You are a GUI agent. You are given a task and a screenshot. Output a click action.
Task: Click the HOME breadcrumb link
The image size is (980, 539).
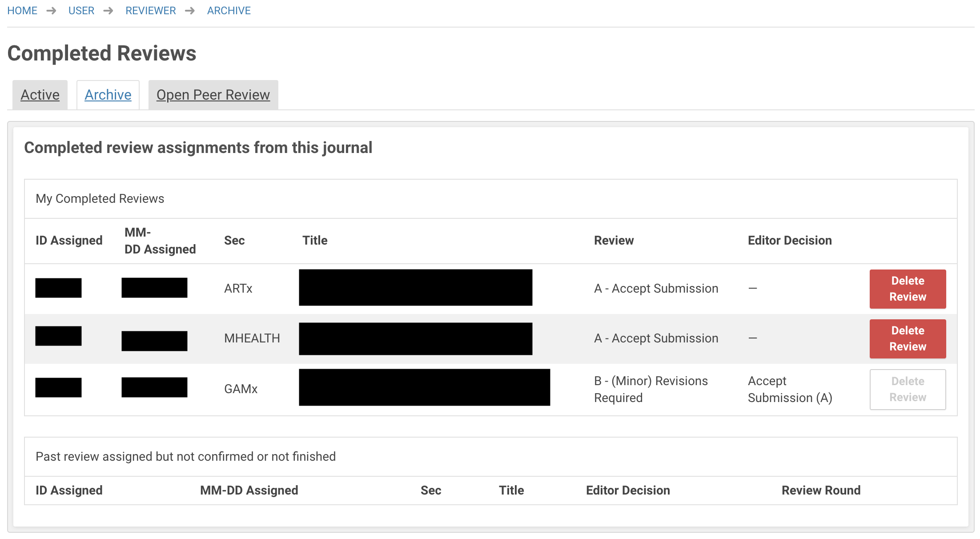[22, 11]
